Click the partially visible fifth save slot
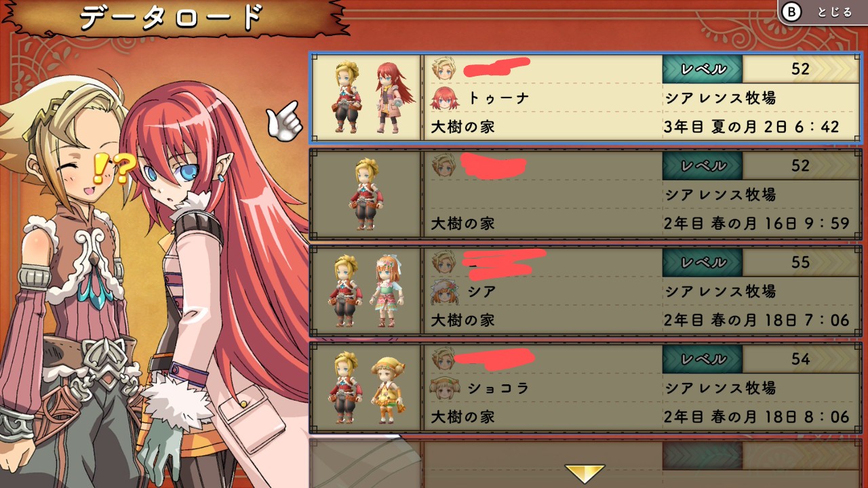 587,463
